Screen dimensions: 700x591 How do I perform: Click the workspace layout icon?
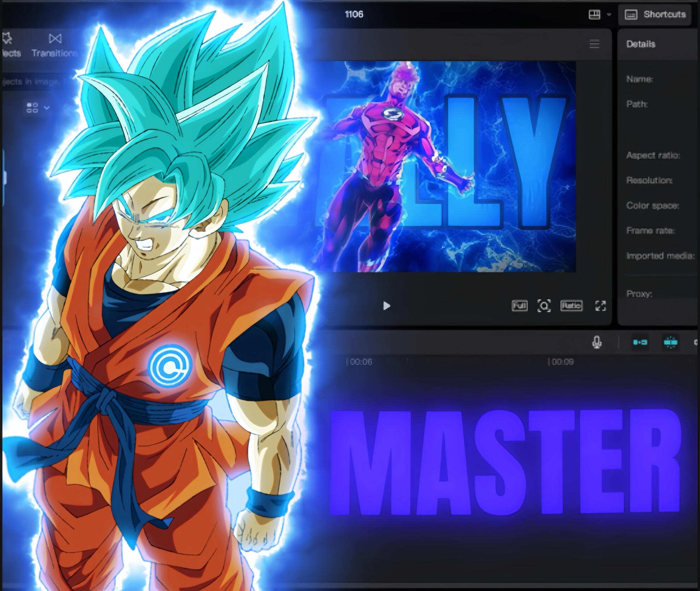pyautogui.click(x=594, y=14)
